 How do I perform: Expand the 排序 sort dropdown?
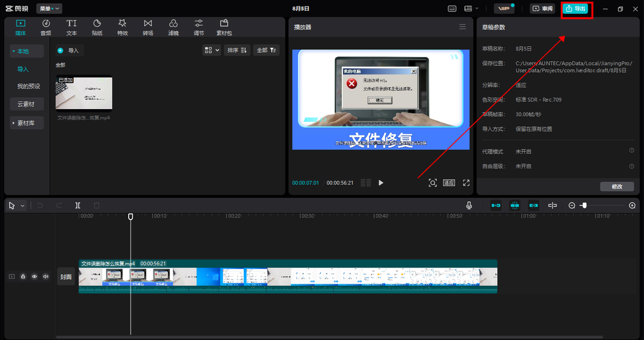pyautogui.click(x=236, y=50)
